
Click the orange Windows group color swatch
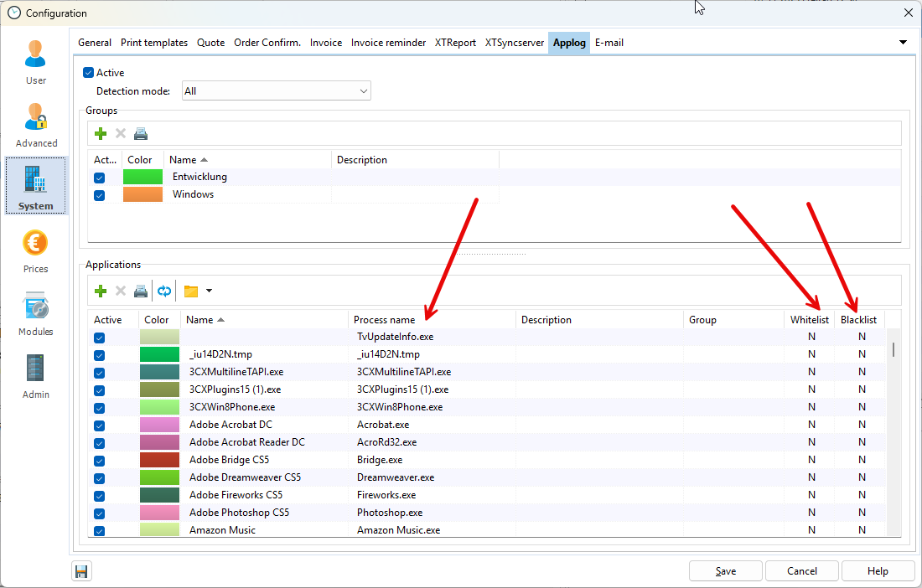tap(142, 194)
